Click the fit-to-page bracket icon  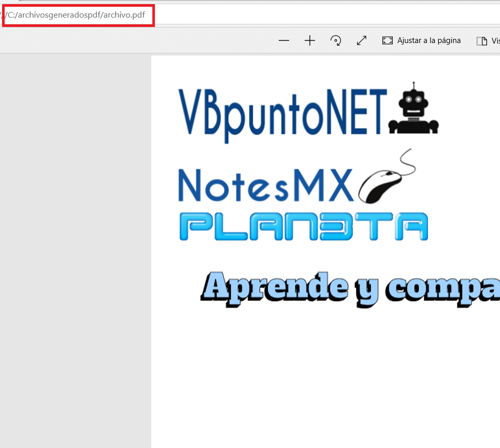(x=388, y=40)
